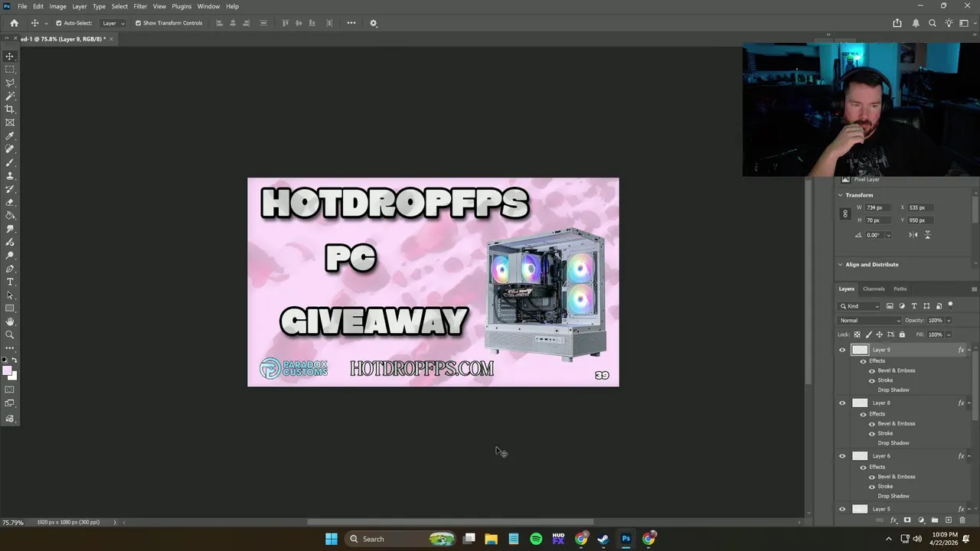This screenshot has width=980, height=551.
Task: Select the Spot Healing Brush tool
Action: [x=10, y=149]
